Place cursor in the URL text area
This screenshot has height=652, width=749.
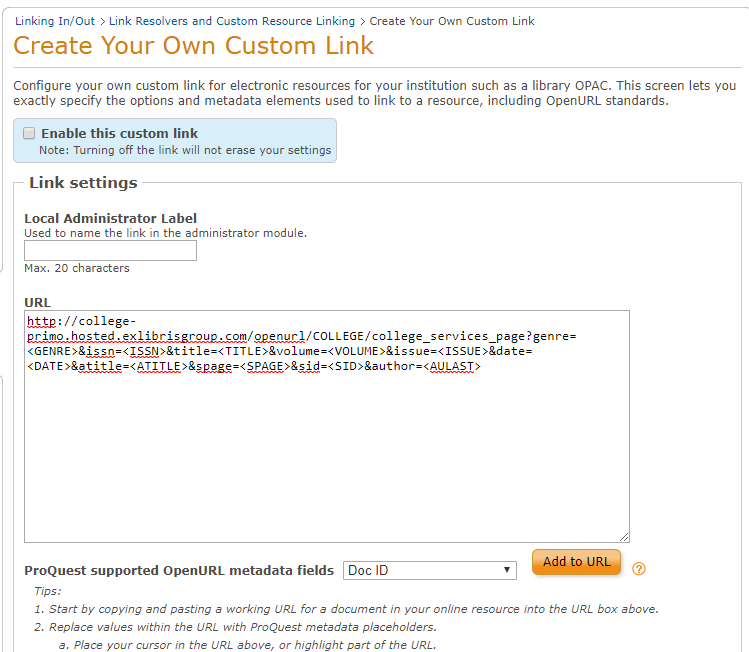click(x=327, y=427)
